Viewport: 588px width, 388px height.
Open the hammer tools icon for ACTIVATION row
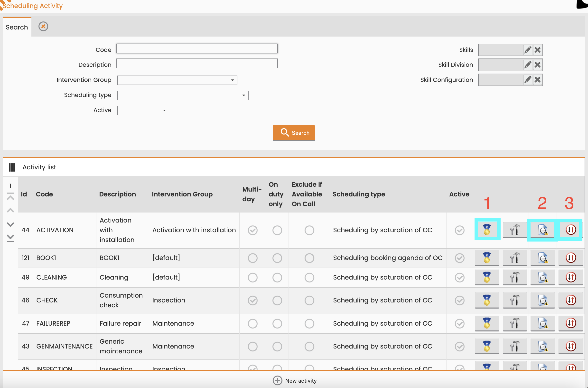point(515,230)
